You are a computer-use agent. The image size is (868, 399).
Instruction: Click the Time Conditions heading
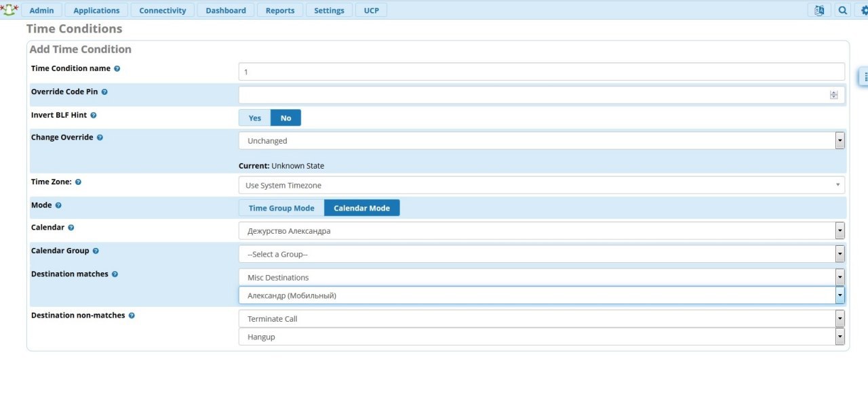click(x=74, y=29)
